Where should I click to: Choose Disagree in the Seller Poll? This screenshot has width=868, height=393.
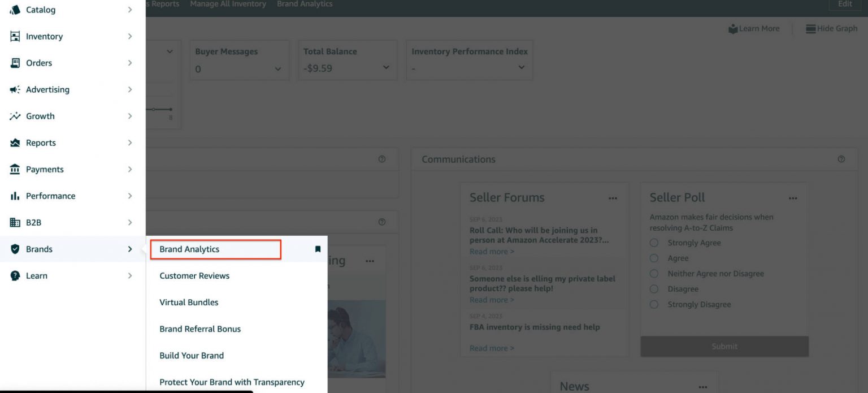pyautogui.click(x=654, y=288)
